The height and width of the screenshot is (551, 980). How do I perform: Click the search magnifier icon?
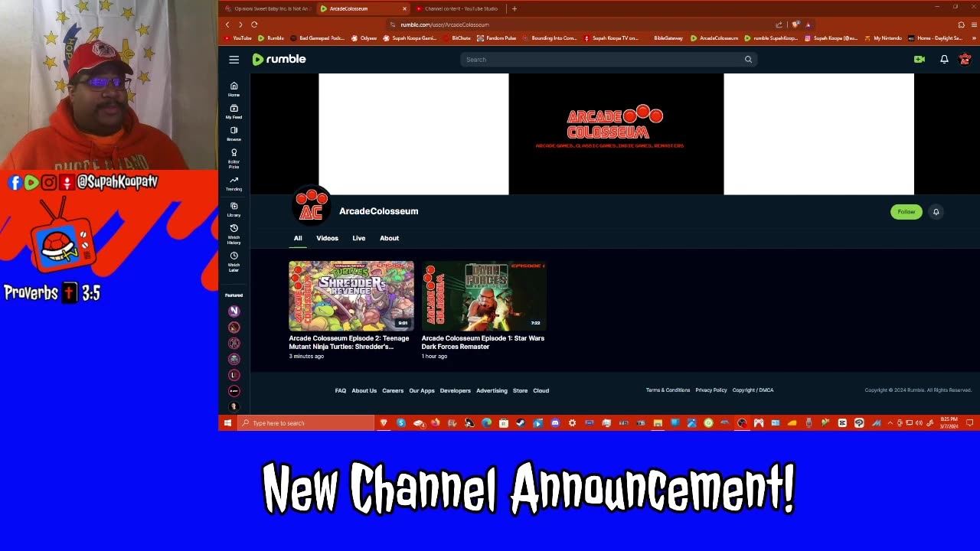[x=748, y=60]
